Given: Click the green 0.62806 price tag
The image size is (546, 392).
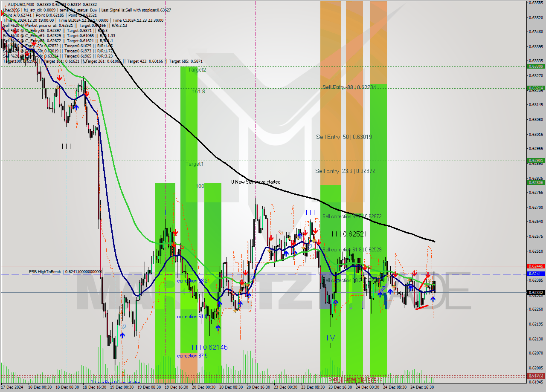Looking at the screenshot, I should [536, 182].
